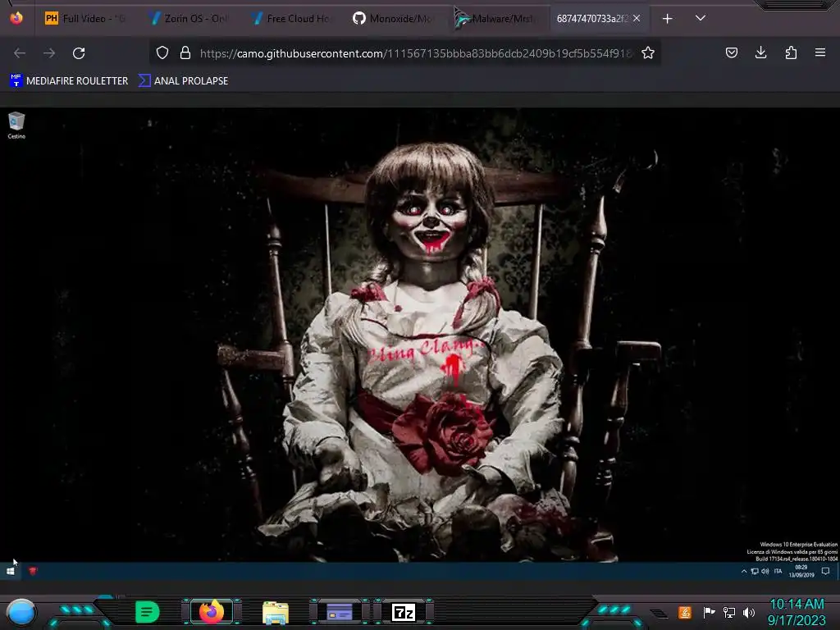Click the Java tray icon
The width and height of the screenshot is (840, 630).
coord(685,612)
